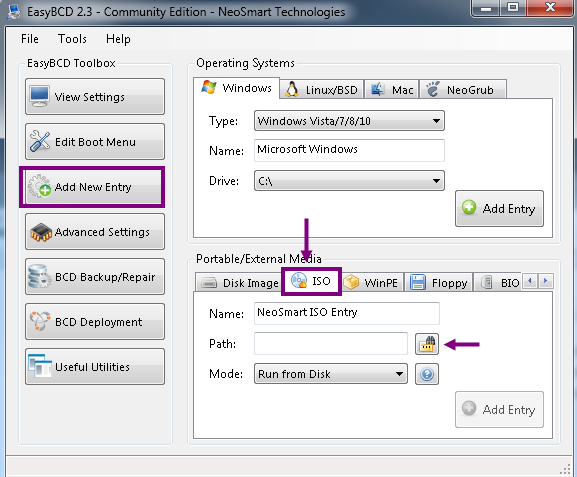The width and height of the screenshot is (577, 477).
Task: Click the EasyBCD app icon in title bar
Action: (x=14, y=11)
